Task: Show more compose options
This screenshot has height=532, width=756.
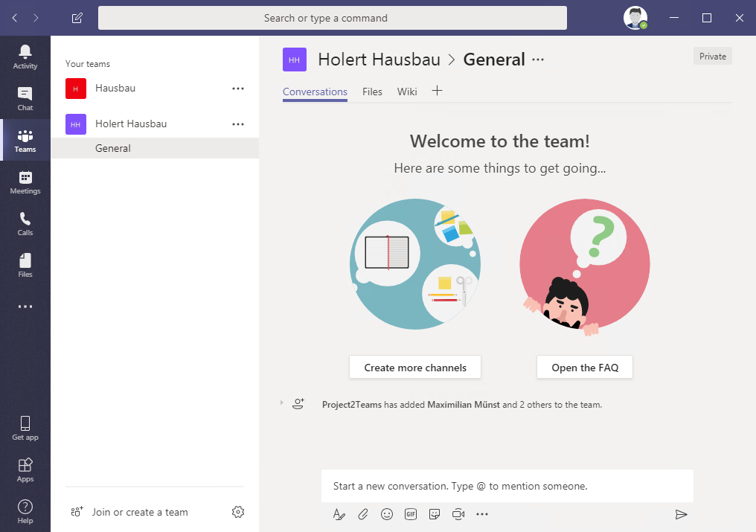Action: pyautogui.click(x=482, y=514)
